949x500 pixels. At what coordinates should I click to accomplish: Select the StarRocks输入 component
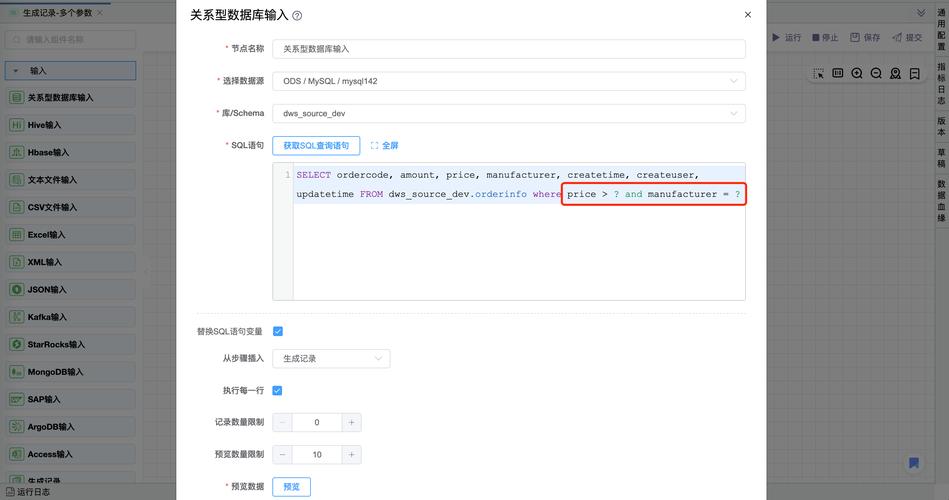[x=71, y=344]
